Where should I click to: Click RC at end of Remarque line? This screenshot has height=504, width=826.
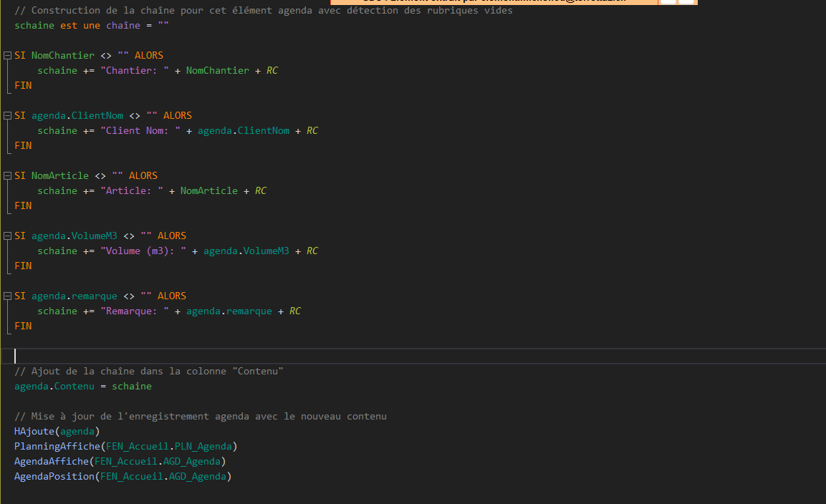(295, 311)
